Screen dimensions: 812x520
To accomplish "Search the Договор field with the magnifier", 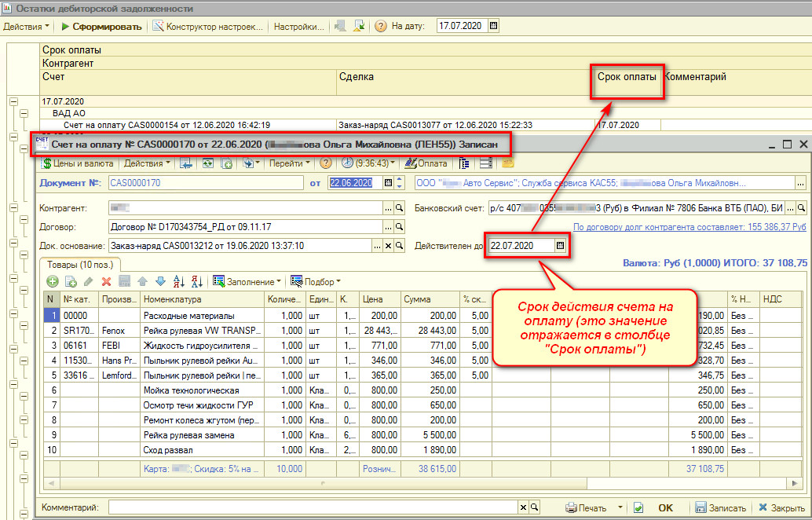I will click(x=399, y=227).
